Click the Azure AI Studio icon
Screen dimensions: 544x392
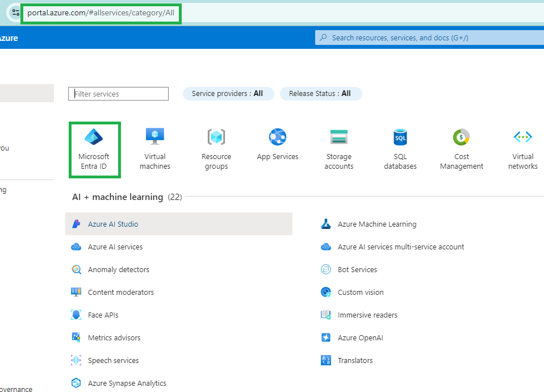[76, 224]
